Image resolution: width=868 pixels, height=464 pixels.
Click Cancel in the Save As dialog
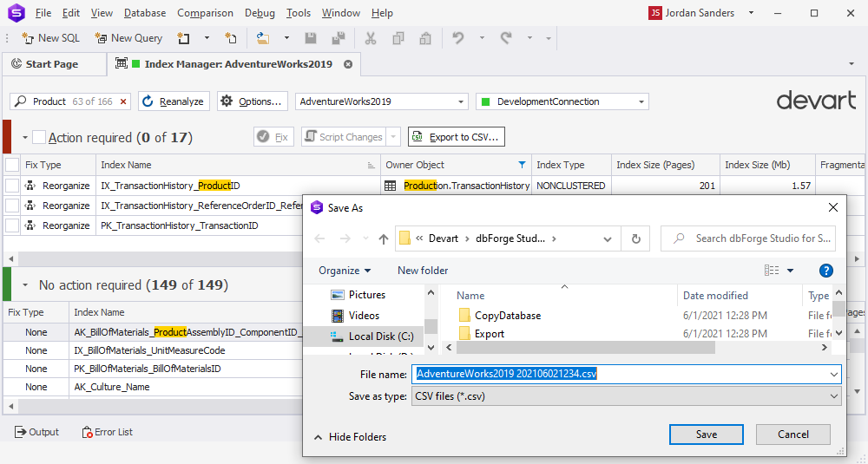click(793, 435)
